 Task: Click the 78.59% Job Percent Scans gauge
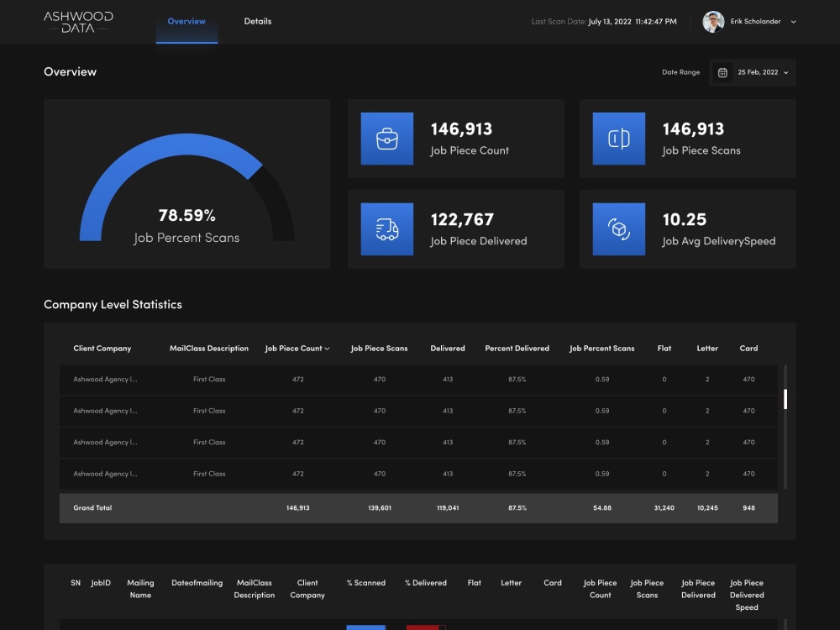pos(186,187)
